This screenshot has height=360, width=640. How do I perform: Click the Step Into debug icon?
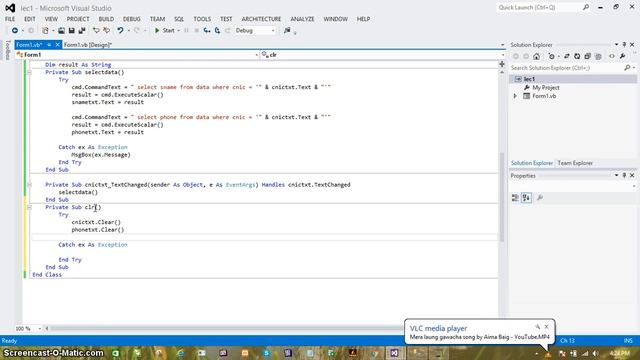[207, 31]
